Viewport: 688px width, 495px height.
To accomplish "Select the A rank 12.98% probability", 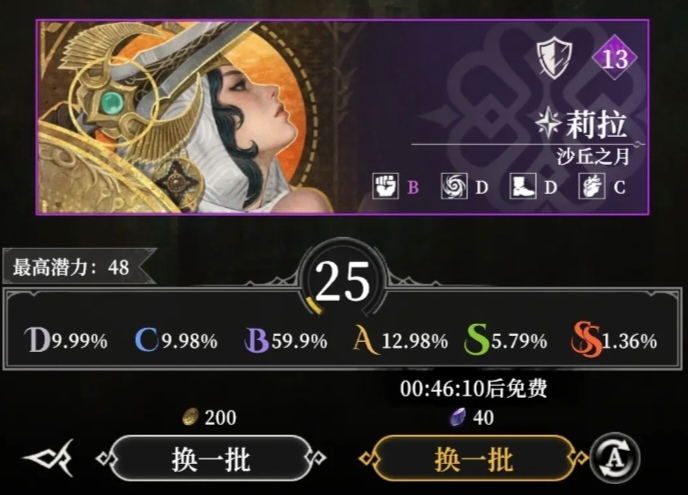I will coord(400,341).
